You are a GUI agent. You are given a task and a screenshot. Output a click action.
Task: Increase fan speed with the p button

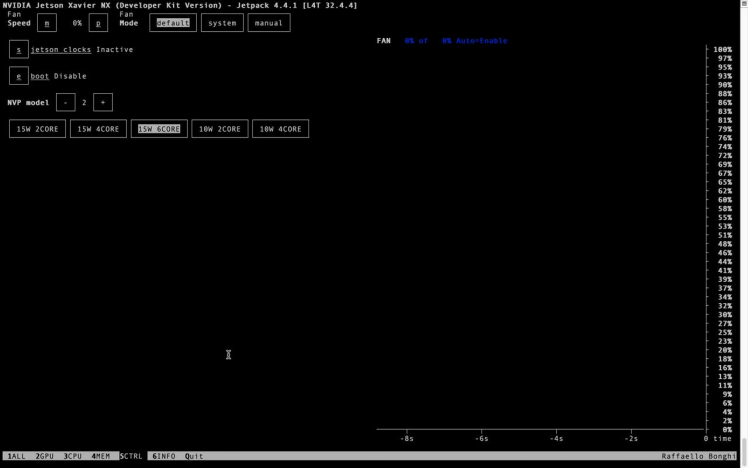[x=98, y=23]
